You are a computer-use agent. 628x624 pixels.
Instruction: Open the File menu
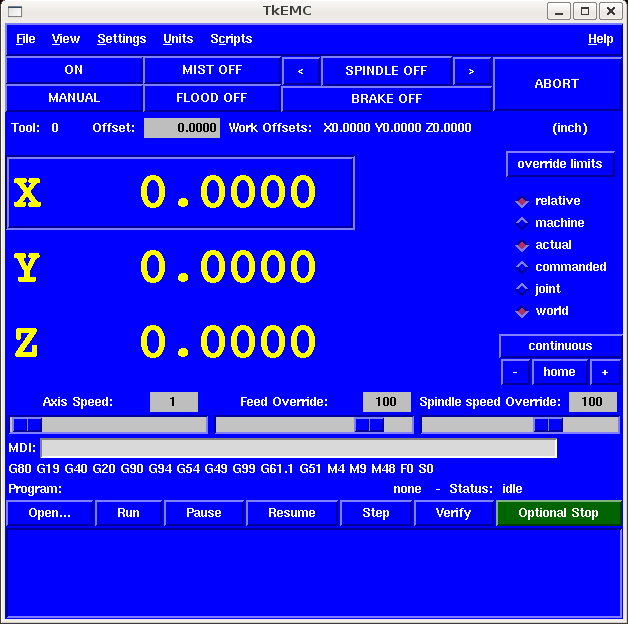click(x=25, y=39)
